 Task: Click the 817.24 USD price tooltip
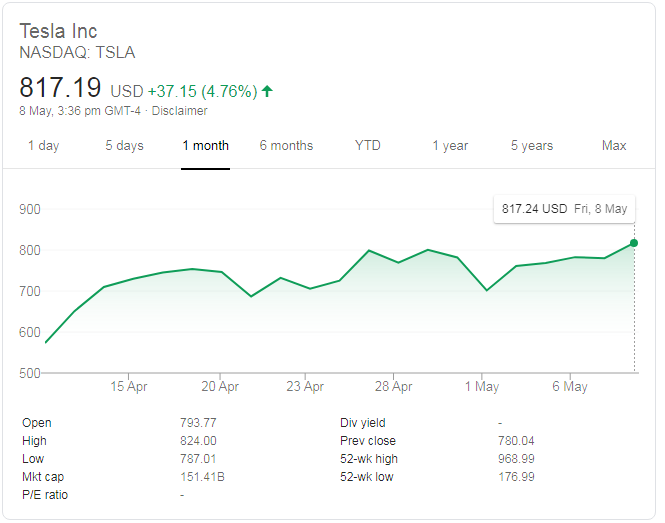[x=564, y=209]
